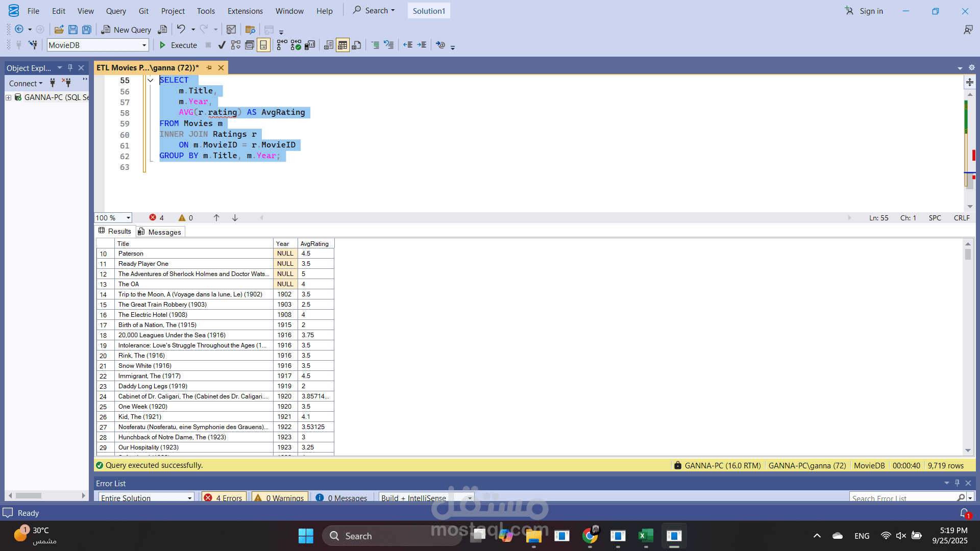
Task: Open Excel from the Windows taskbar
Action: pos(646,536)
